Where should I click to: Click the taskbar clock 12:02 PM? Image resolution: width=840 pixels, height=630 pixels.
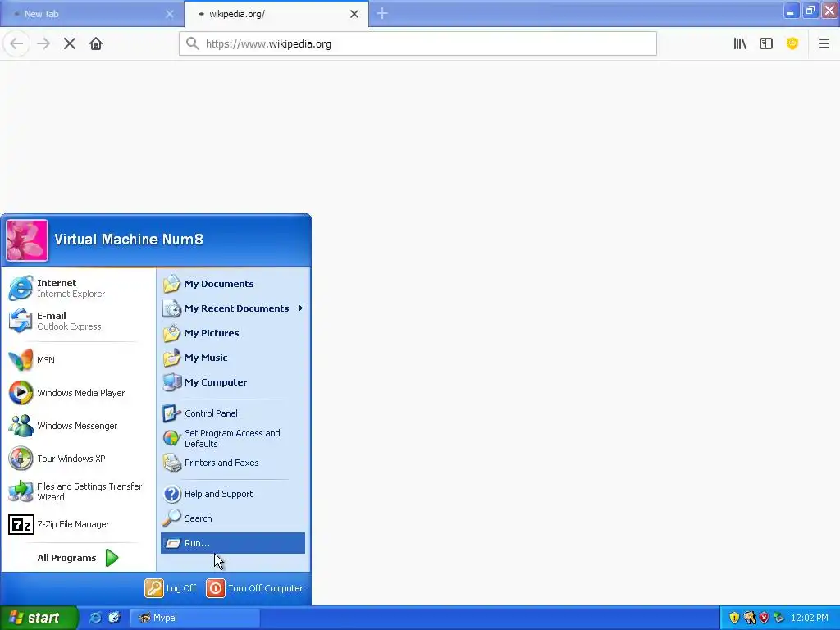pos(810,618)
